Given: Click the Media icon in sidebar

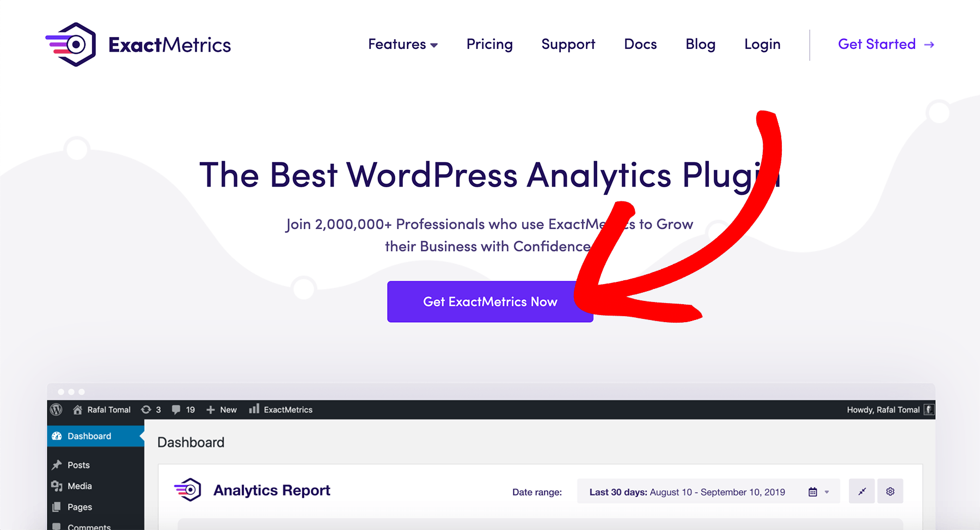Looking at the screenshot, I should [x=57, y=485].
